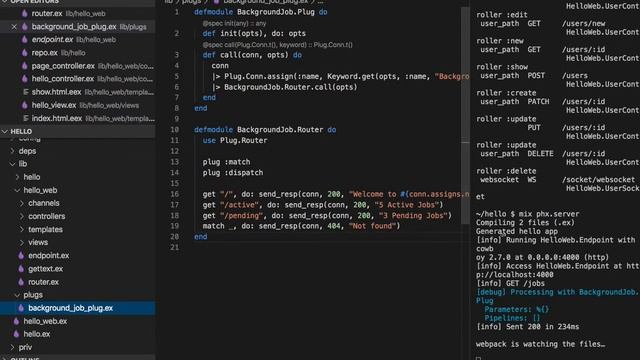The image size is (640, 360).
Task: Click the Elixir icon beside hello.ex
Action: 16,334
